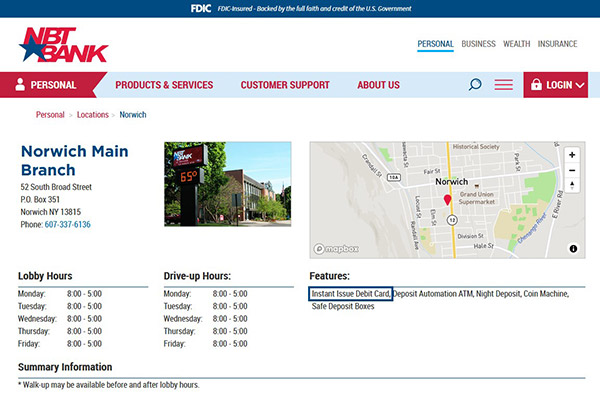Select the Insurance section
Image resolution: width=600 pixels, height=408 pixels.
pos(557,44)
